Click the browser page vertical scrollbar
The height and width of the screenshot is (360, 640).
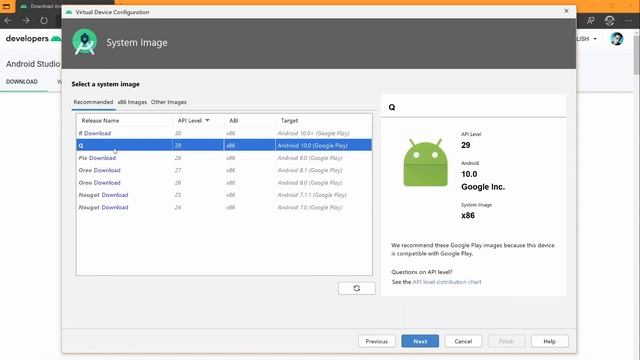point(636,55)
